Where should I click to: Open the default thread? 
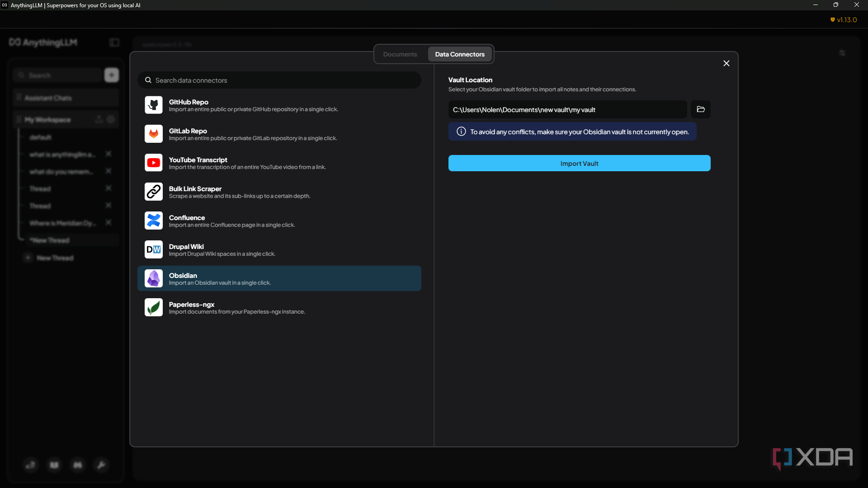[40, 137]
